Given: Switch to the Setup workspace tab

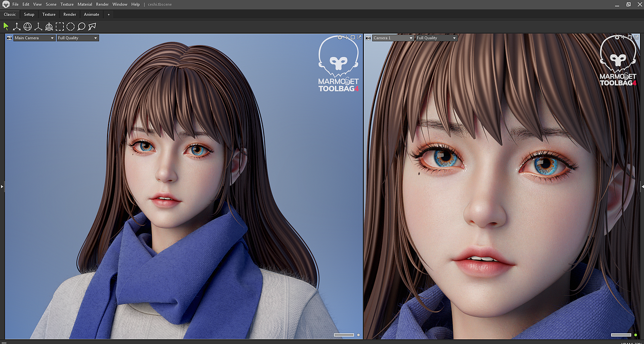Looking at the screenshot, I should pyautogui.click(x=29, y=15).
